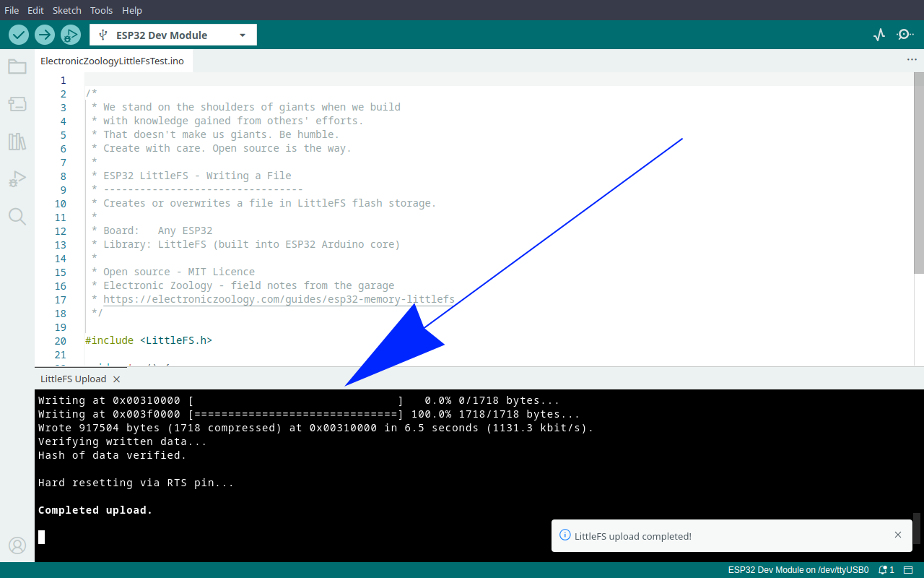Click the #include <LittleFS.h> code line

(149, 340)
